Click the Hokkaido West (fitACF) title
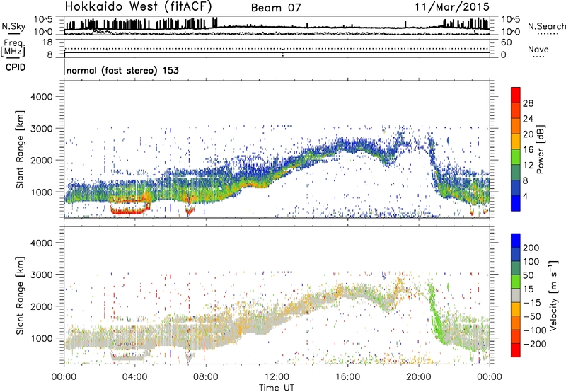 (x=138, y=6)
